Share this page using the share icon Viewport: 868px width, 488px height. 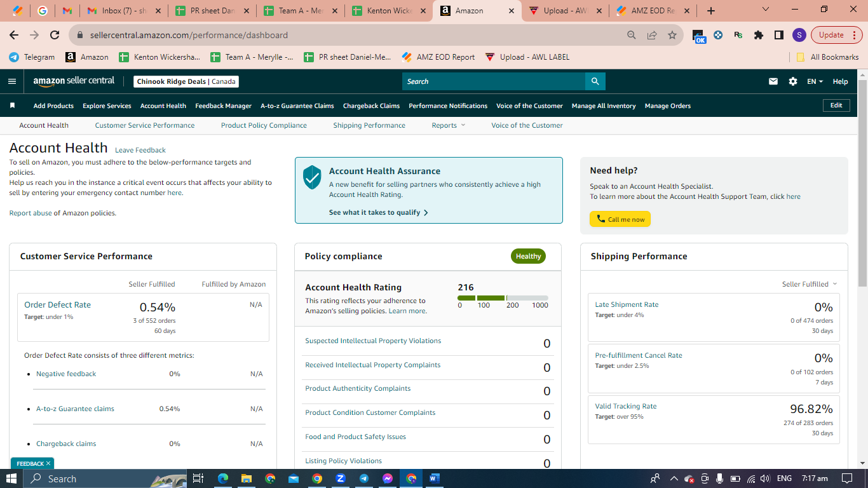coord(652,35)
